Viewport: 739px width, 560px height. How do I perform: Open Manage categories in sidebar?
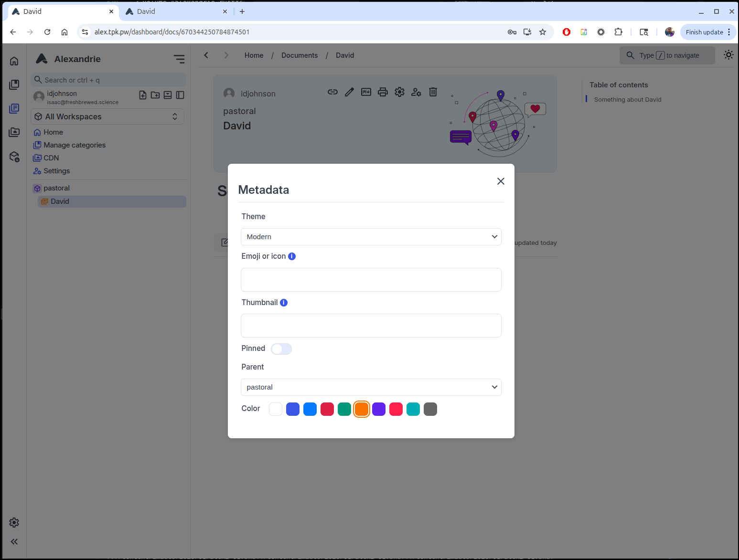pos(75,145)
